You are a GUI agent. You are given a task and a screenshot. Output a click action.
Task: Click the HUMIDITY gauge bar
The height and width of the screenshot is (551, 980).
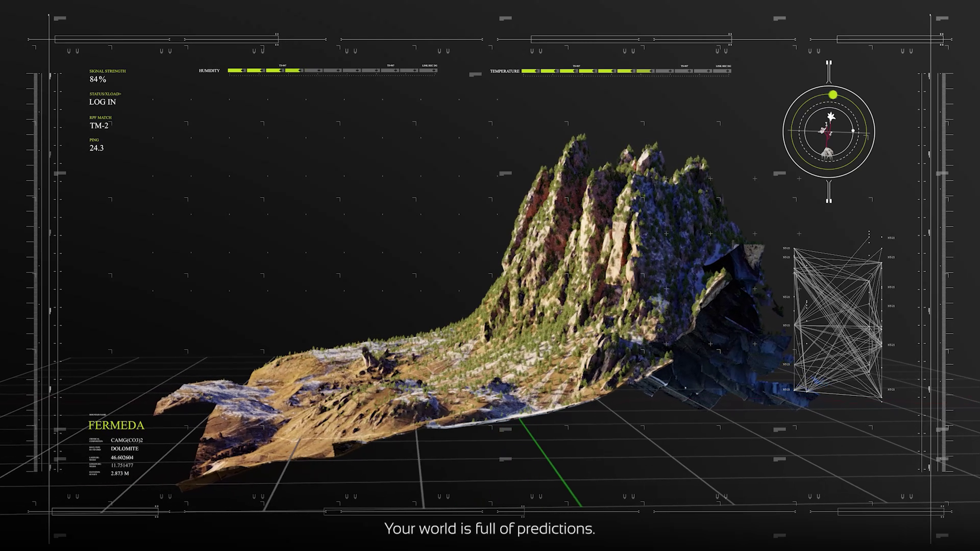(x=332, y=70)
